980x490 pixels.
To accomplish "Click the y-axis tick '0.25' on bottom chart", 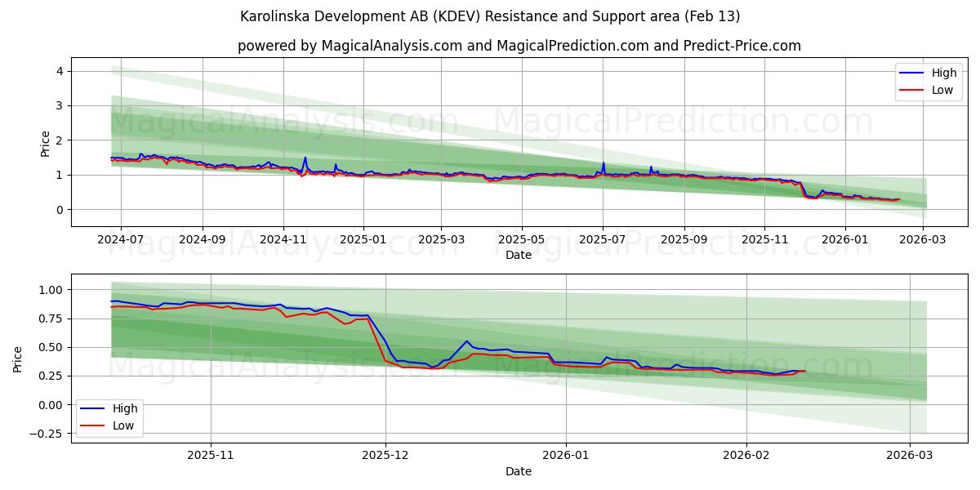I will (51, 376).
